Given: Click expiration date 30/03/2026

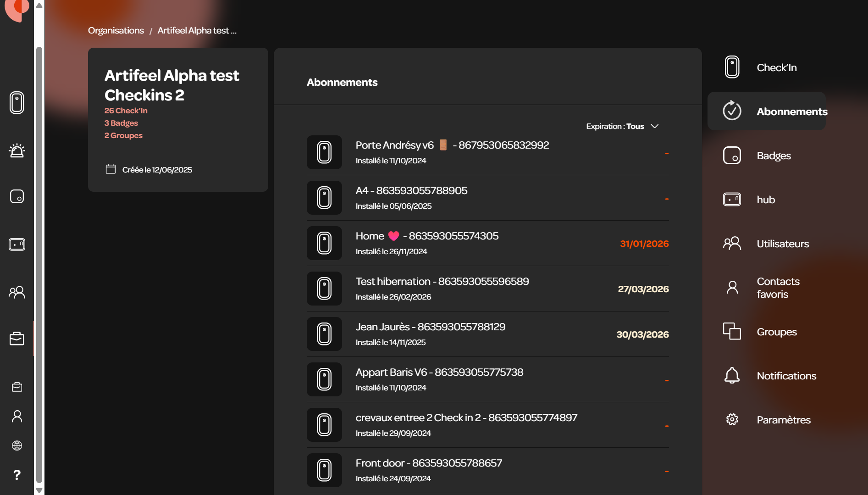Looking at the screenshot, I should point(642,334).
